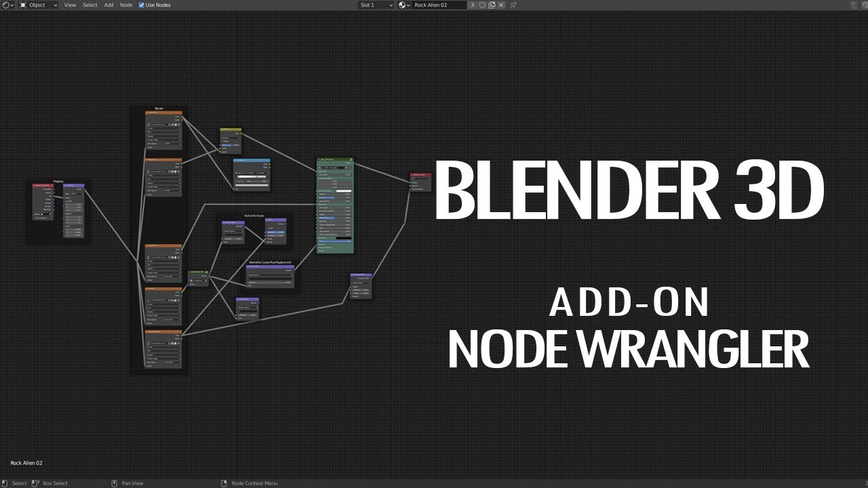The width and height of the screenshot is (868, 488).
Task: Click the Mapping frame label
Action: [58, 181]
